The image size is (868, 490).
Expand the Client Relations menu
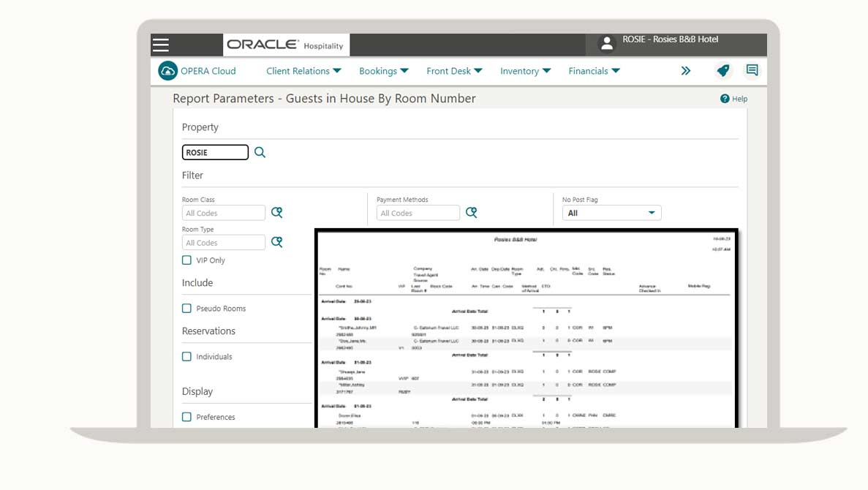[x=303, y=71]
